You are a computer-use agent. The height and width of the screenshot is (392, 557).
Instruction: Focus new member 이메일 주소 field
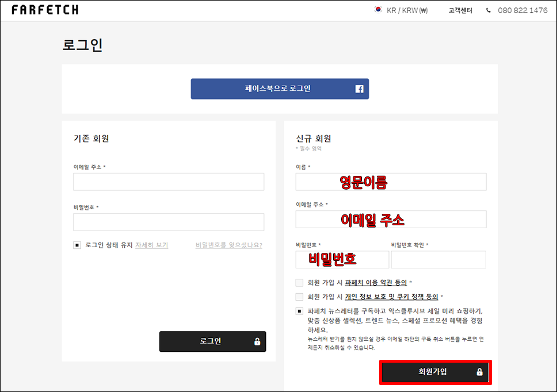pyautogui.click(x=391, y=219)
